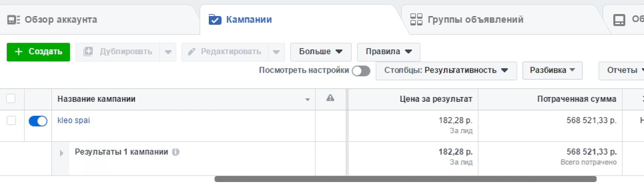This screenshot has width=644, height=184.
Task: Click the 182,28 р. value in kleo spai row
Action: pyautogui.click(x=455, y=121)
